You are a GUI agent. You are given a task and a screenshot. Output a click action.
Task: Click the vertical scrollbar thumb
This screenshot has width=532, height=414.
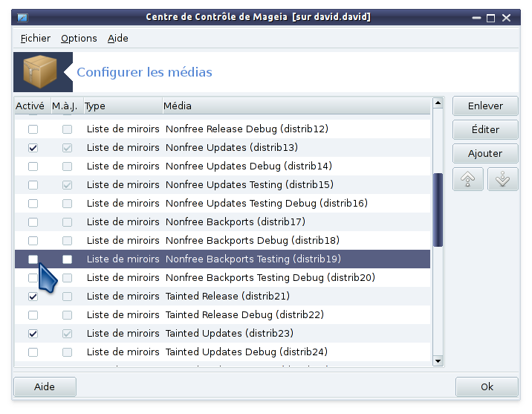438,210
